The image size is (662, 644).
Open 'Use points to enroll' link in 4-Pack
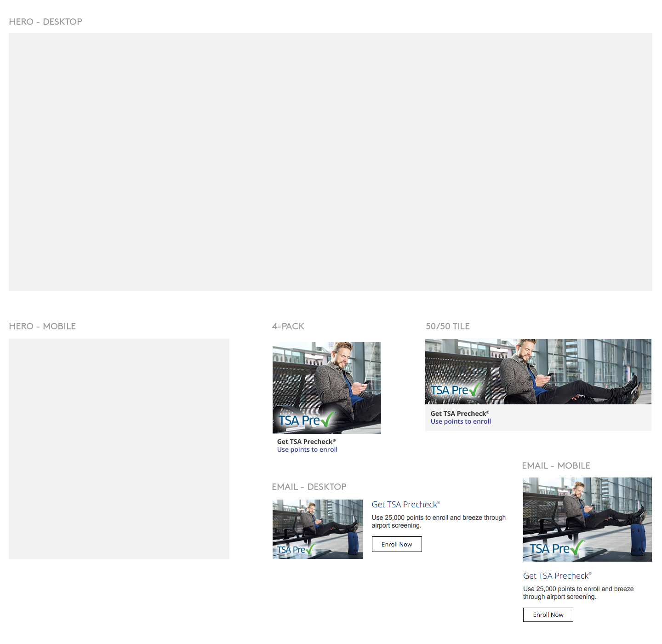(307, 449)
